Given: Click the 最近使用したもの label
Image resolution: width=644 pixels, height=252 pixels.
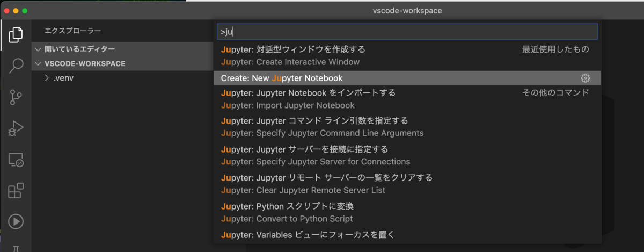Looking at the screenshot, I should [x=556, y=49].
